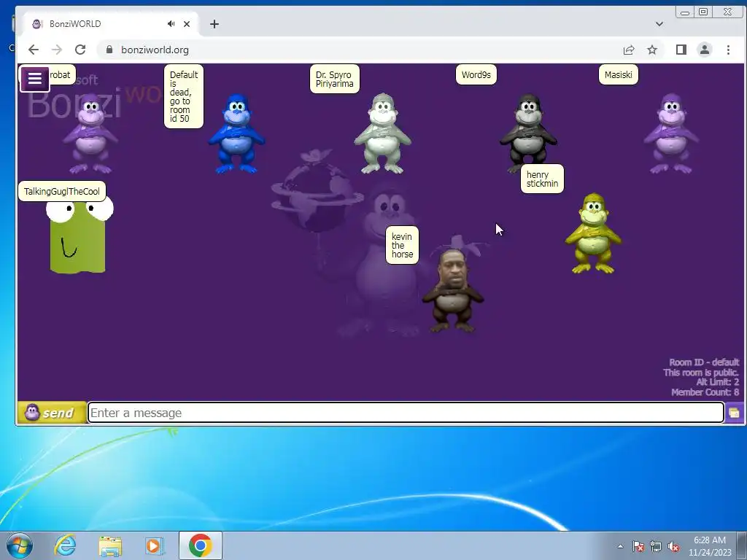Click the Dr. Spyro Piriyarima name bubble
This screenshot has height=560, width=747.
click(x=334, y=79)
